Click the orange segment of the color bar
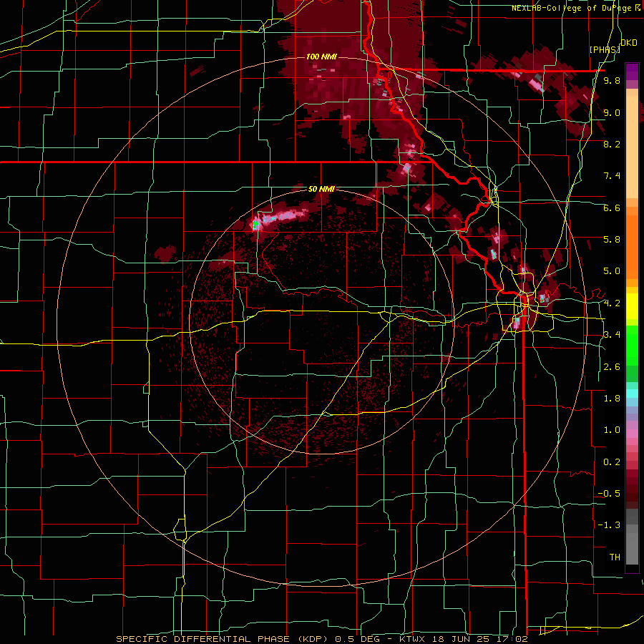This screenshot has height=644, width=644. pos(632,243)
